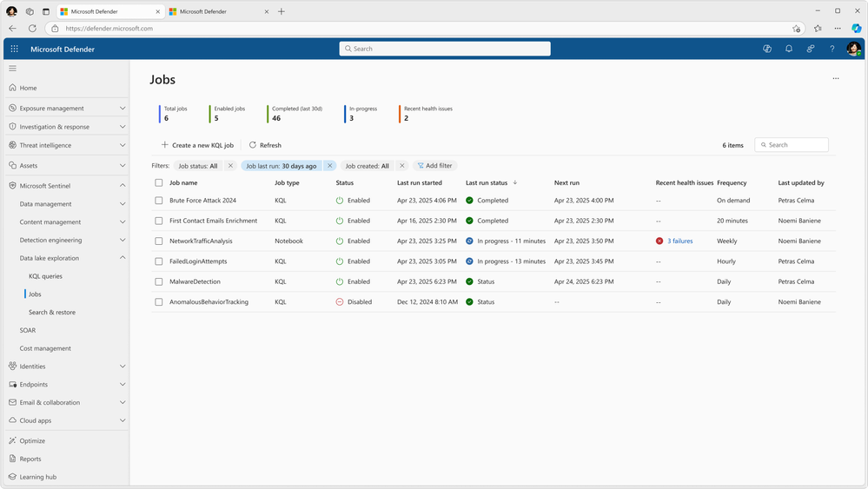The height and width of the screenshot is (489, 868).
Task: Reload the page with browser refresh icon
Action: pyautogui.click(x=32, y=28)
